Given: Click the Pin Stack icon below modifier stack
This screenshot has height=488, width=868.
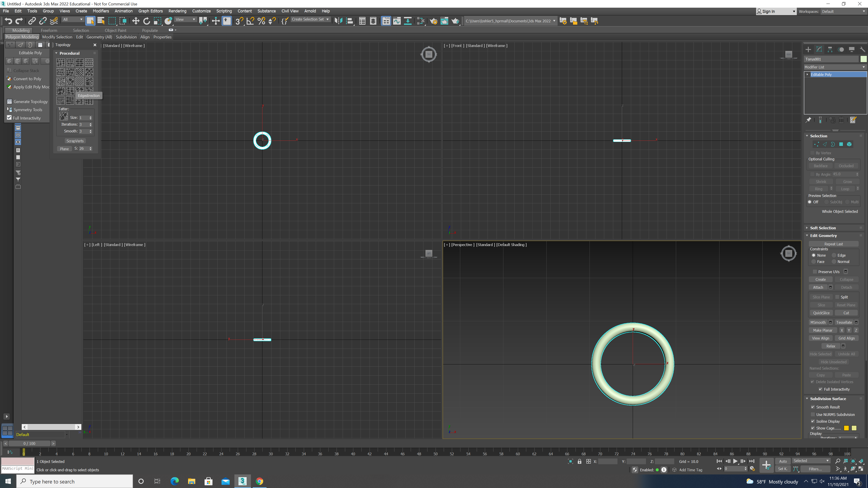Looking at the screenshot, I should tap(809, 120).
